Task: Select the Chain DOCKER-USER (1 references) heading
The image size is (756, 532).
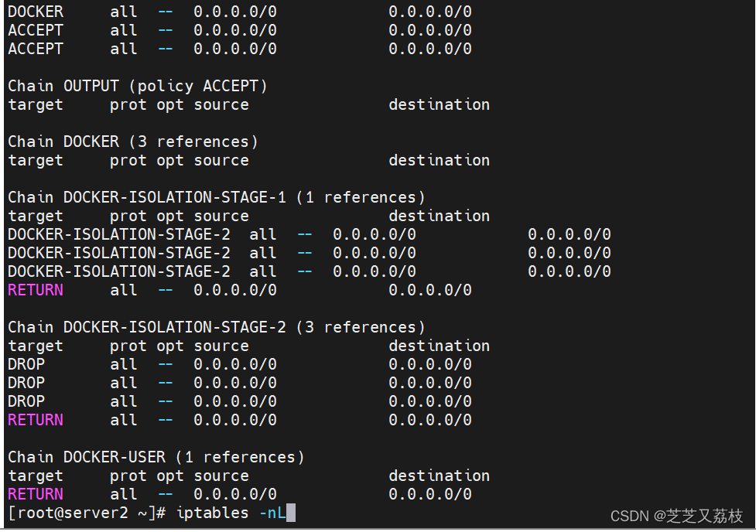Action: click(156, 457)
